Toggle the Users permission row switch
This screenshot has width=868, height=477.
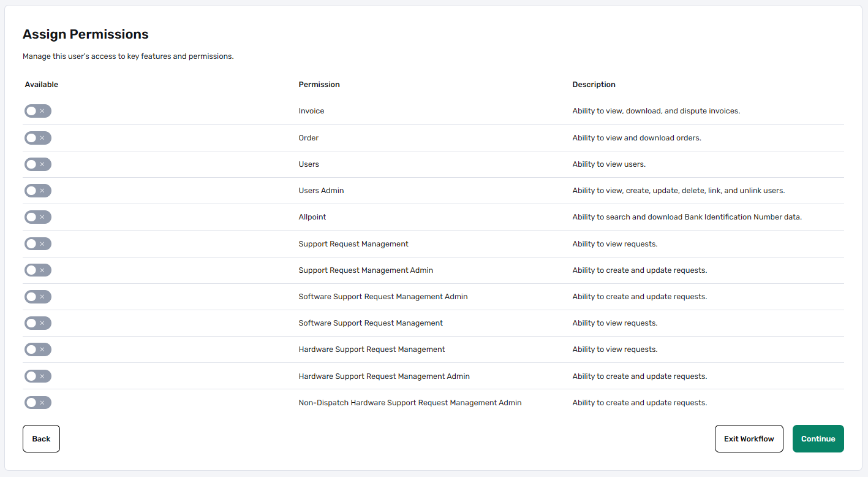click(x=38, y=164)
